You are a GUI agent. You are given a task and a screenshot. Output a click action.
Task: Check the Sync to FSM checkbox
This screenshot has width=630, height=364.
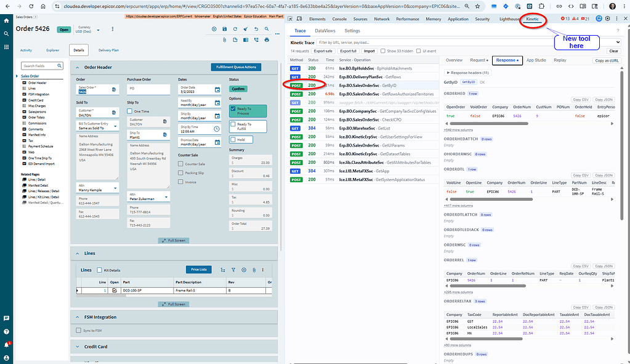(78, 330)
